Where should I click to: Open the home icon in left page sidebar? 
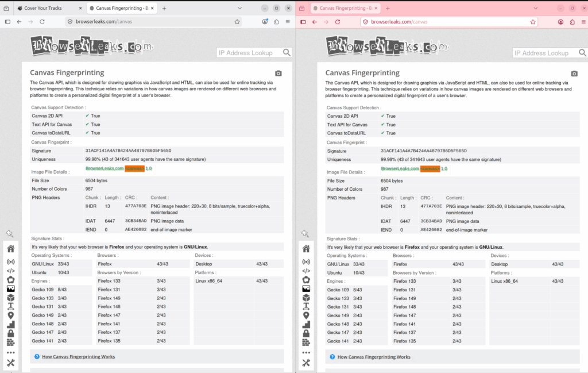pos(10,248)
